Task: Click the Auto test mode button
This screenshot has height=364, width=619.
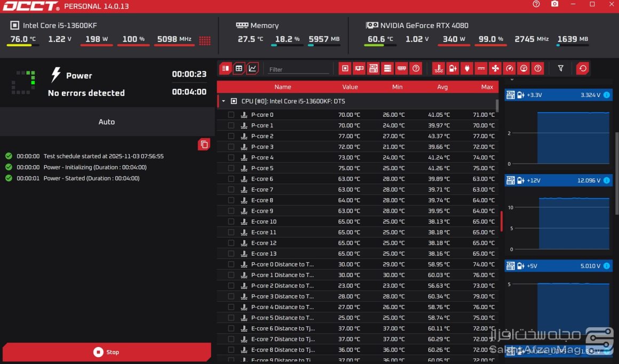Action: point(107,122)
